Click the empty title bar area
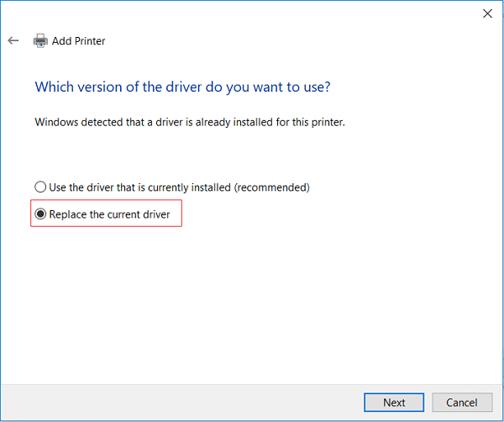The width and height of the screenshot is (504, 422). click(x=252, y=13)
